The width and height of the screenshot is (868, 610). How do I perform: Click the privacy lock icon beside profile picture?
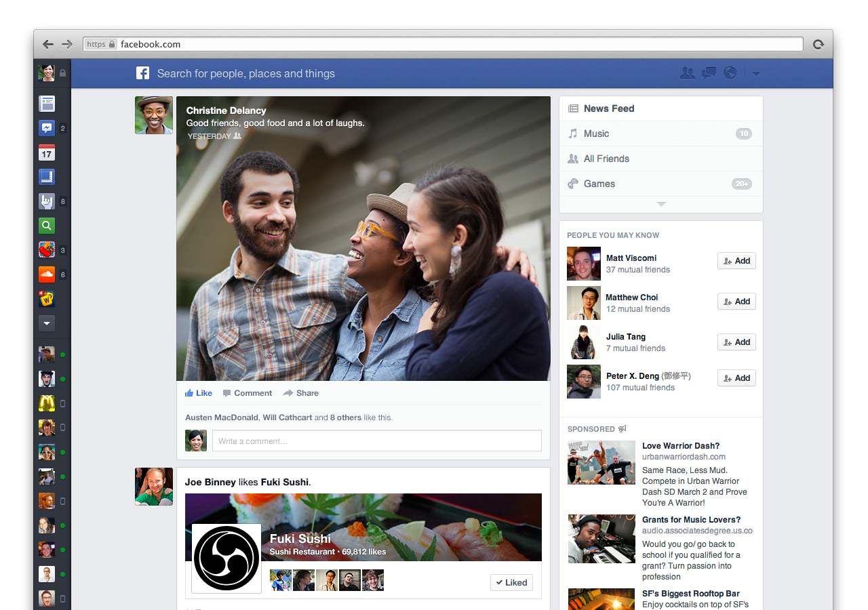click(x=63, y=73)
